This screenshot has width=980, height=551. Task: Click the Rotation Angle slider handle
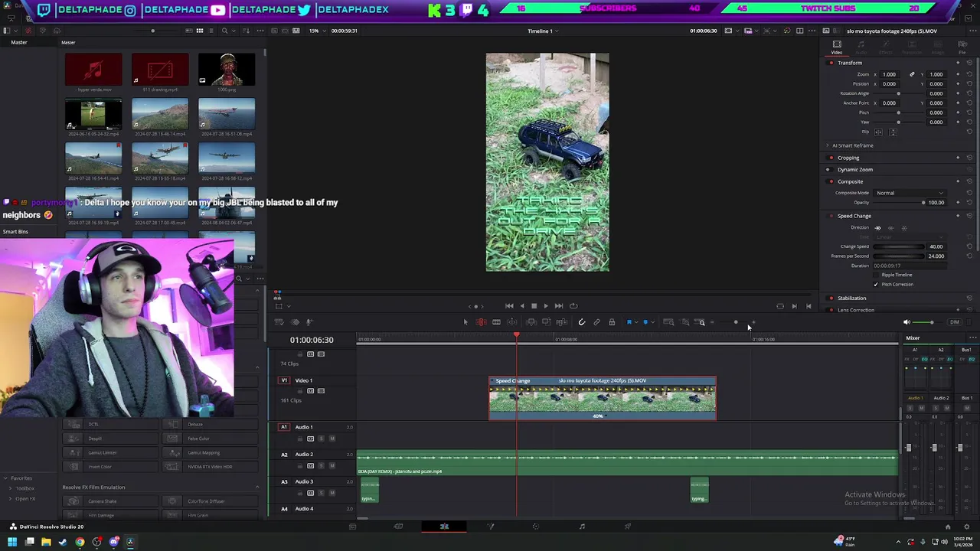coord(898,93)
